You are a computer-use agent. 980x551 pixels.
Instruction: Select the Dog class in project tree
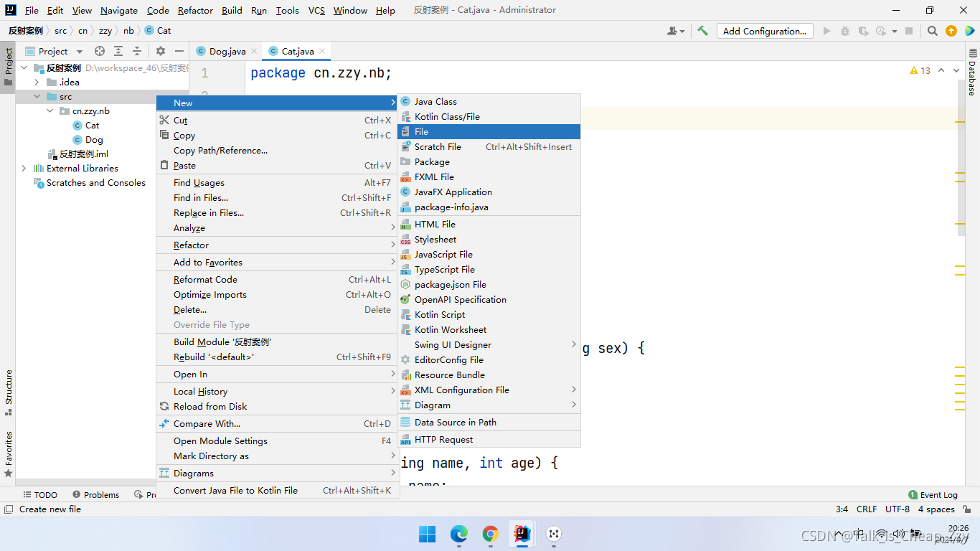[x=88, y=139]
